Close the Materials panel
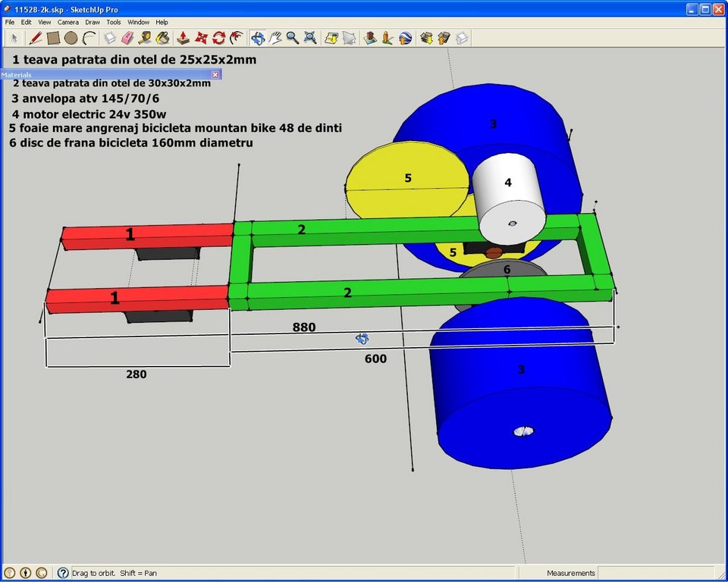This screenshot has height=582, width=728. click(215, 74)
